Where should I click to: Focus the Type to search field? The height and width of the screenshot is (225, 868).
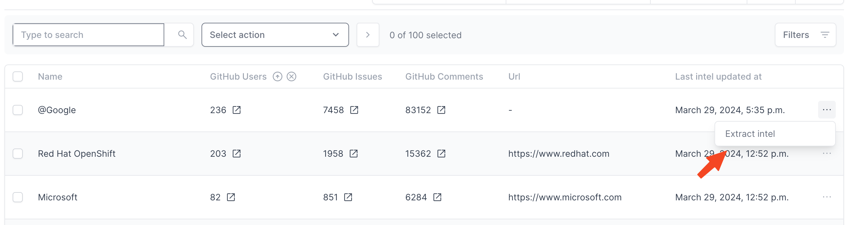tap(89, 35)
